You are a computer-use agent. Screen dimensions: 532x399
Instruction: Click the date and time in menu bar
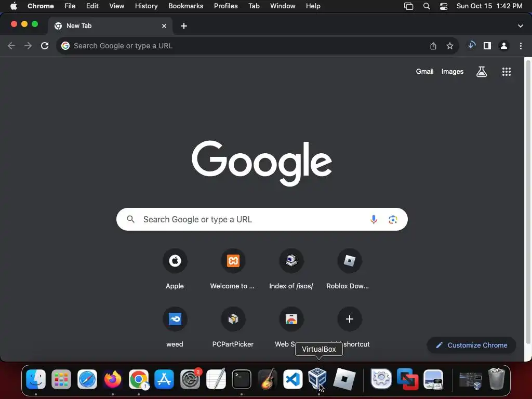489,6
